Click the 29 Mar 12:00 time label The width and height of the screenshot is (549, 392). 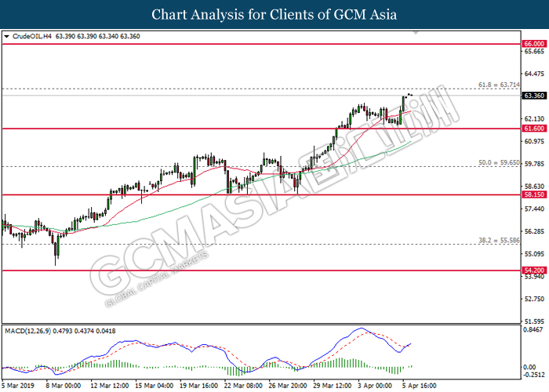(x=333, y=386)
